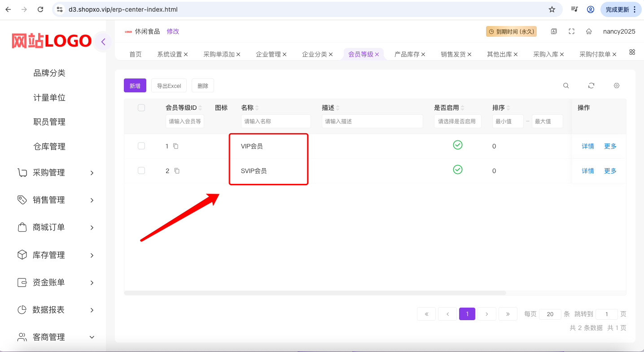
Task: Sort by the 描述 column
Action: [x=337, y=108]
